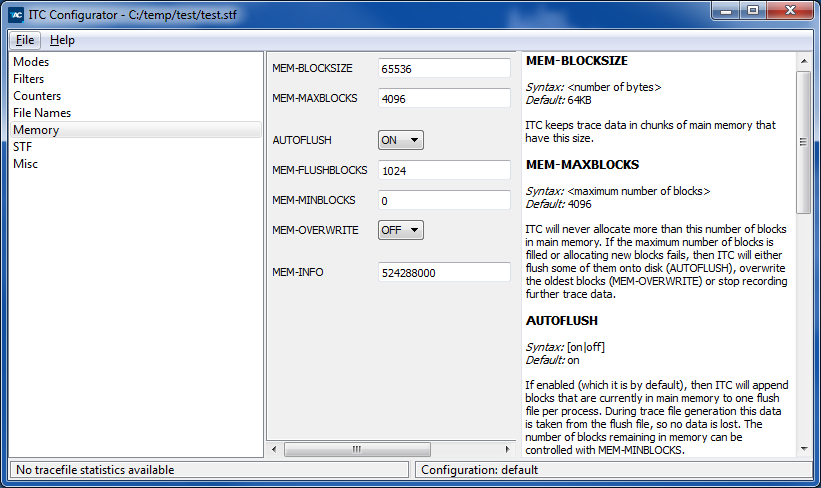The height and width of the screenshot is (488, 821).
Task: Click the MEM-BLOCKSIZE input field
Action: point(444,69)
